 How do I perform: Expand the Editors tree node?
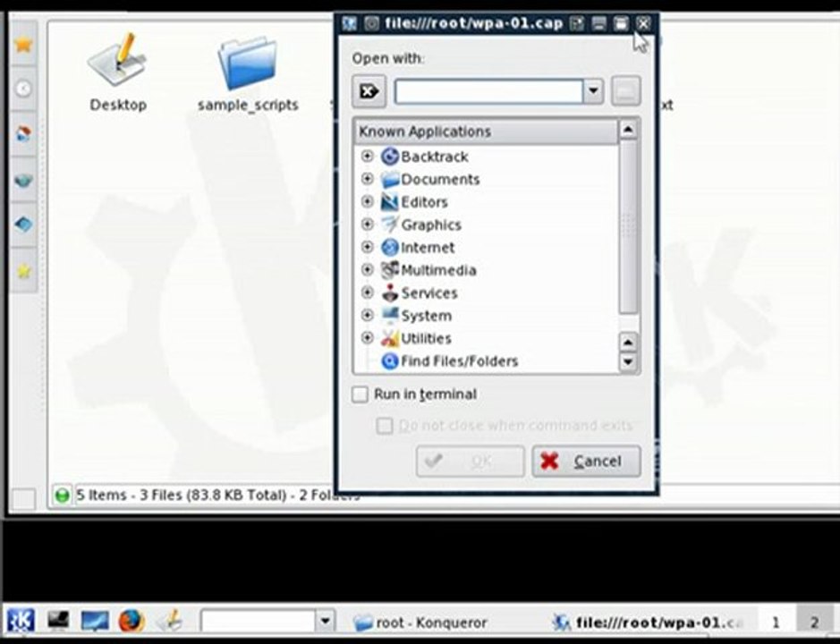click(x=368, y=201)
